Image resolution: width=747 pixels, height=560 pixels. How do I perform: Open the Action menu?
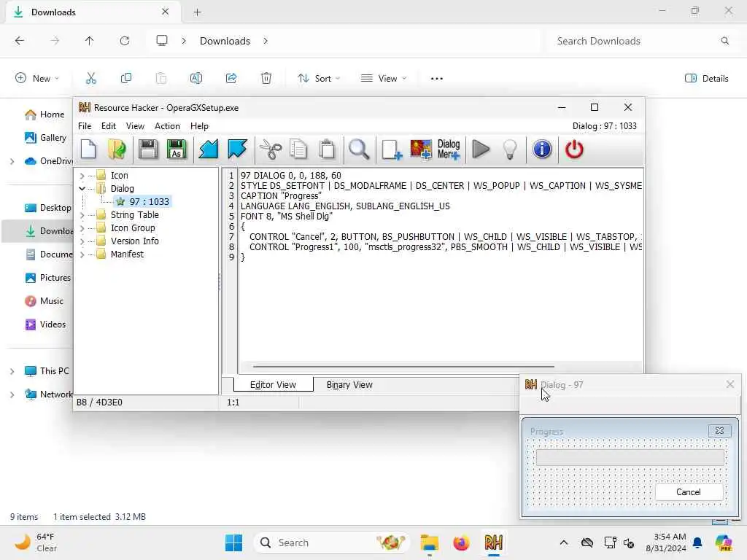(x=167, y=126)
